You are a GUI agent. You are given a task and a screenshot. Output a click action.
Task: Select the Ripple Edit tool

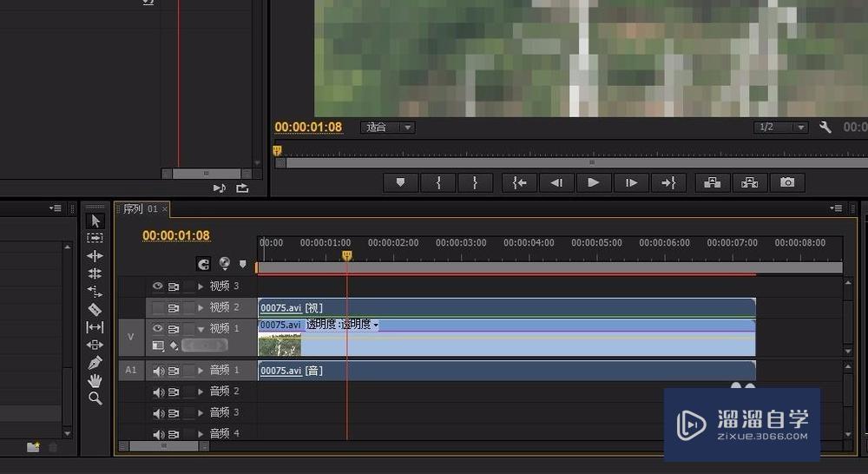[95, 256]
